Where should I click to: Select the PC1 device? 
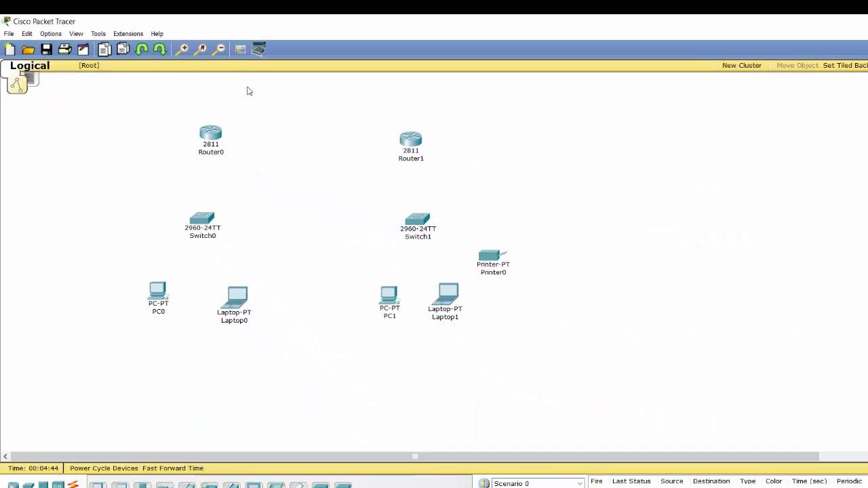389,295
